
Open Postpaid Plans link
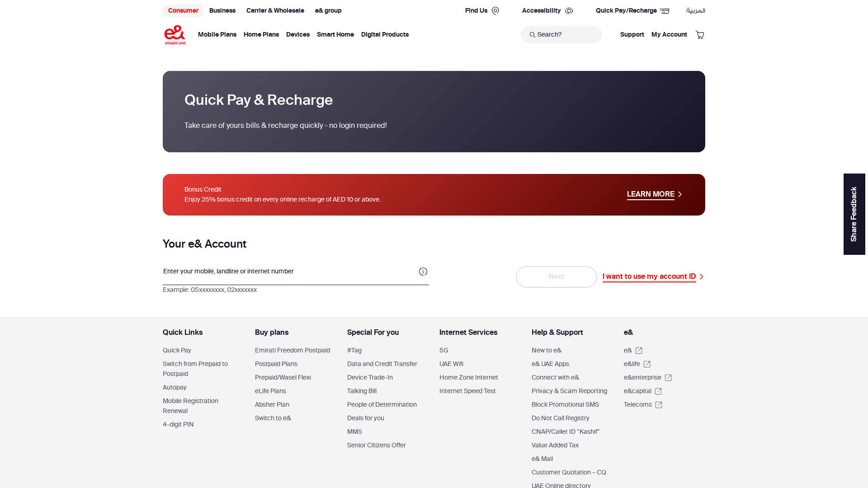click(x=276, y=364)
